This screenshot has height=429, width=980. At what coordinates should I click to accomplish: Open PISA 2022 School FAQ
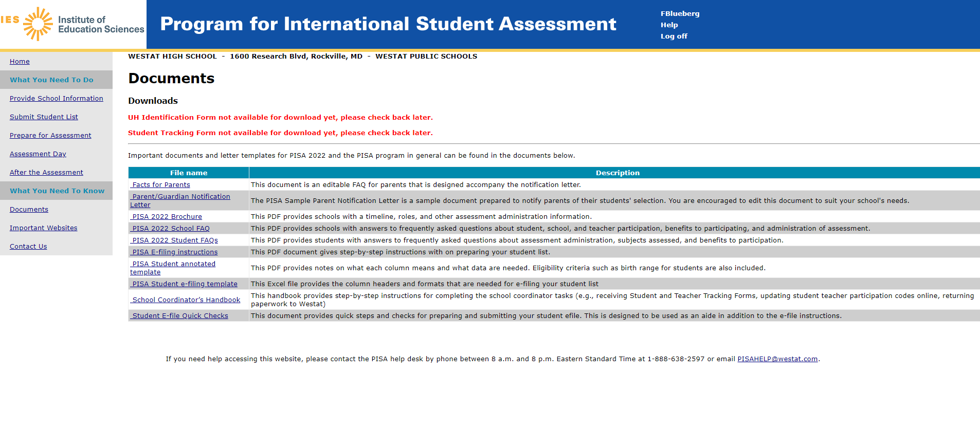170,228
